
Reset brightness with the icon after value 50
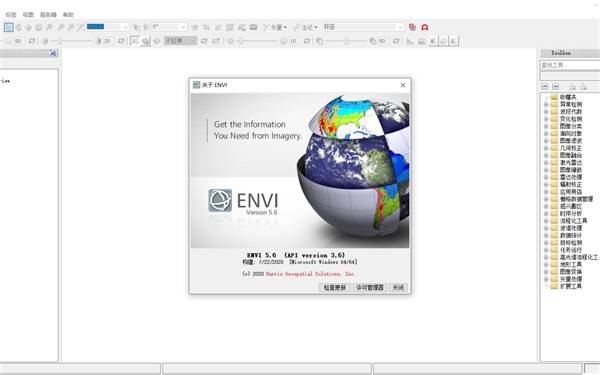point(32,41)
